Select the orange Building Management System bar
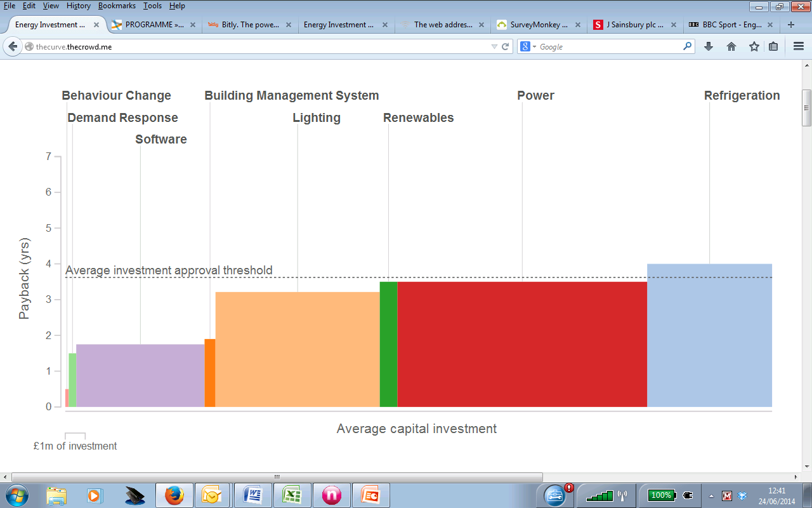Viewport: 812px width, 508px height. tap(210, 373)
